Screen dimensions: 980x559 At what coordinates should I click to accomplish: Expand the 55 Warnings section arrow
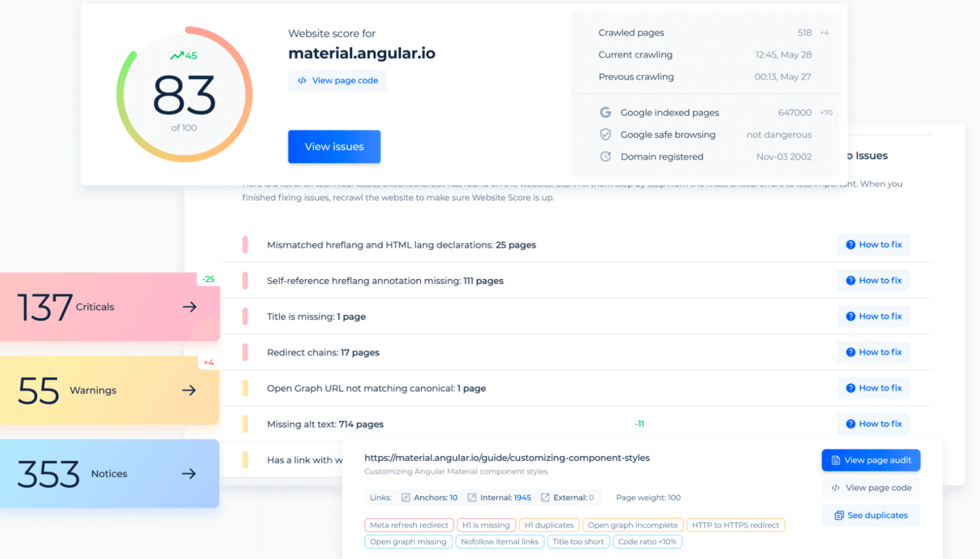[190, 389]
